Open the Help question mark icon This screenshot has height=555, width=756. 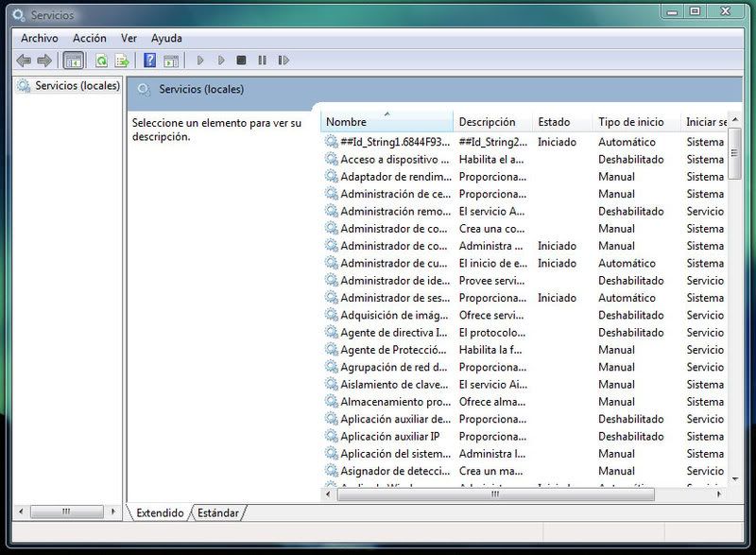tap(150, 61)
